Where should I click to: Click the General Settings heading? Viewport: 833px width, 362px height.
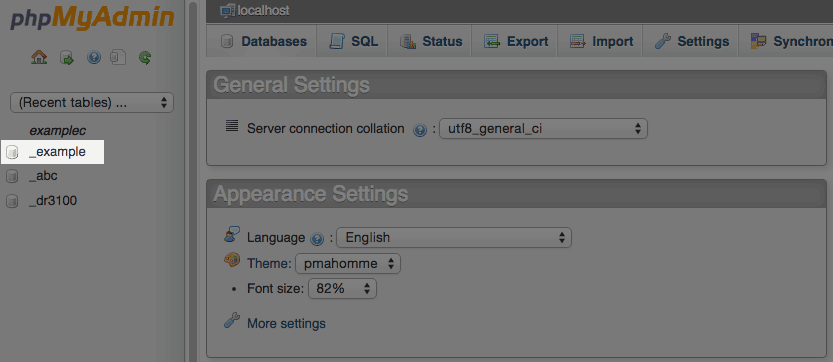291,85
